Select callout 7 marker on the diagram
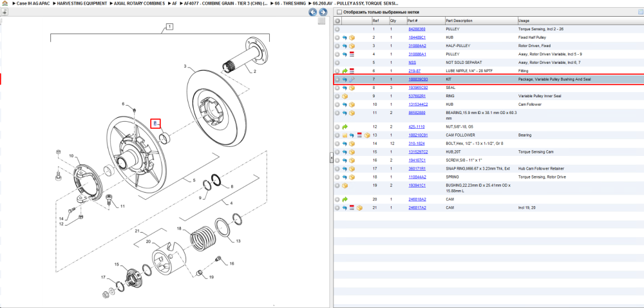Screen dimensions: 644x308 click(155, 124)
